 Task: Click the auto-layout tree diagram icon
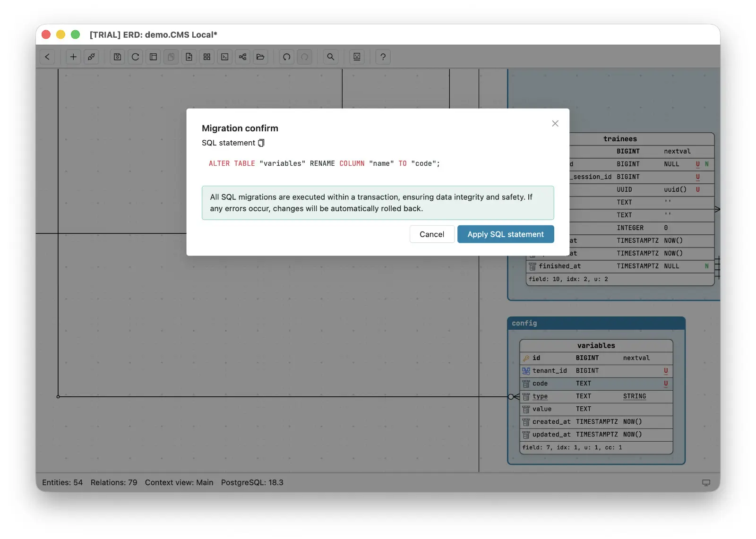[x=242, y=57]
